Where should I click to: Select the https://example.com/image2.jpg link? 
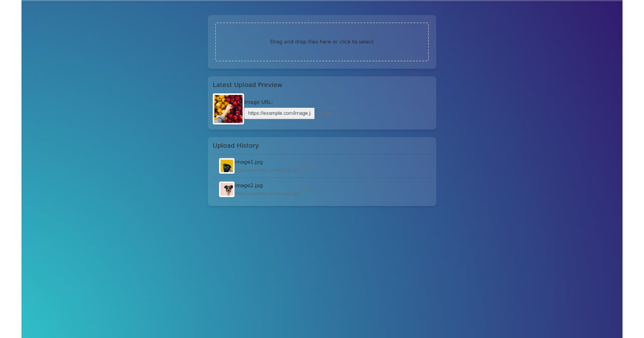pos(268,194)
